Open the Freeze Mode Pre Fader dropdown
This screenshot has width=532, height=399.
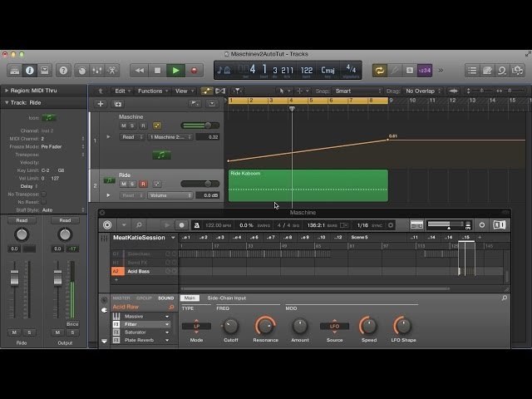point(62,146)
